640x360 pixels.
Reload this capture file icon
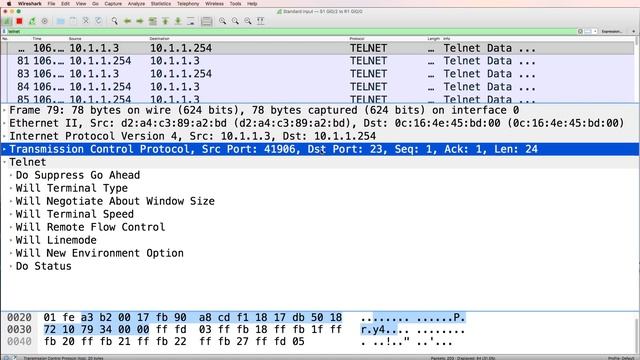coord(98,21)
